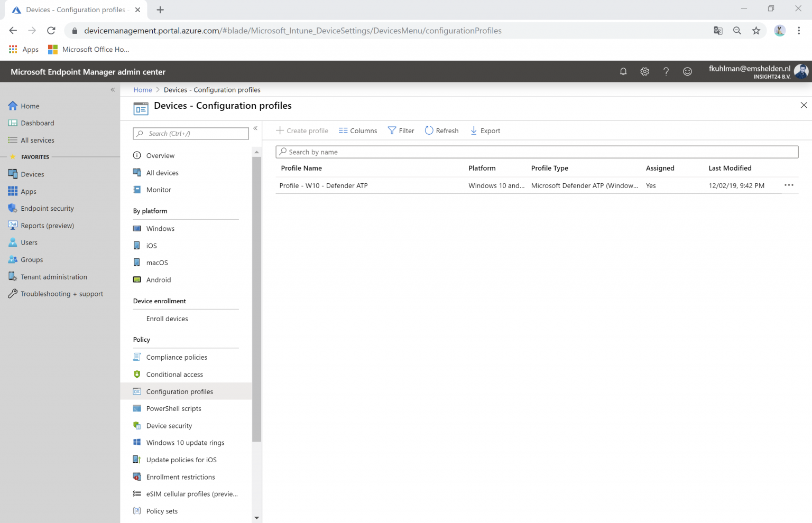The height and width of the screenshot is (523, 812).
Task: Open the macOS platform profiles
Action: click(156, 263)
